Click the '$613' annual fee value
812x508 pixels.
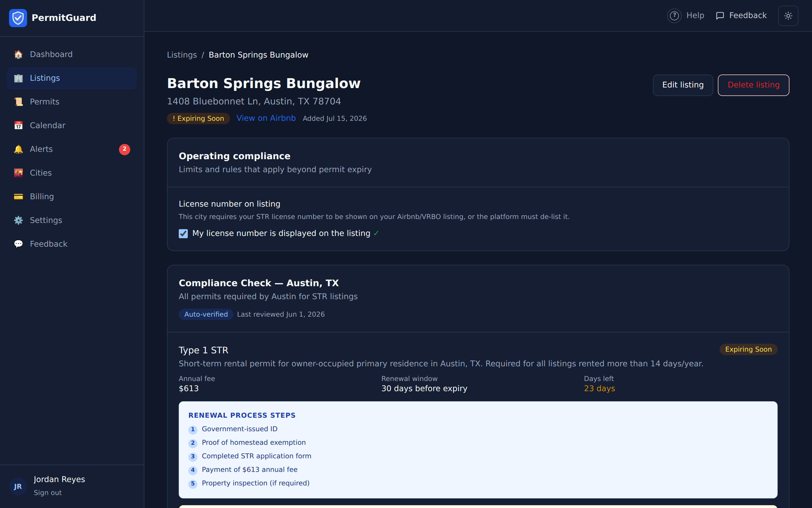tap(189, 389)
